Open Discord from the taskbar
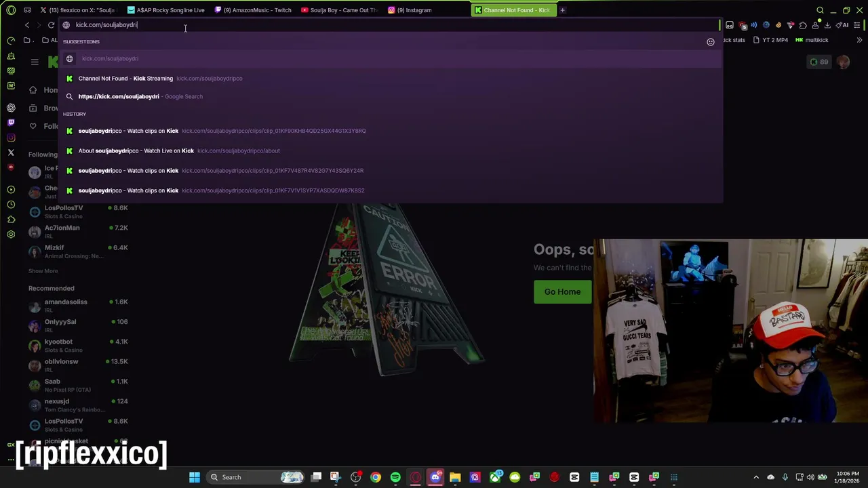The width and height of the screenshot is (868, 488). [x=435, y=477]
